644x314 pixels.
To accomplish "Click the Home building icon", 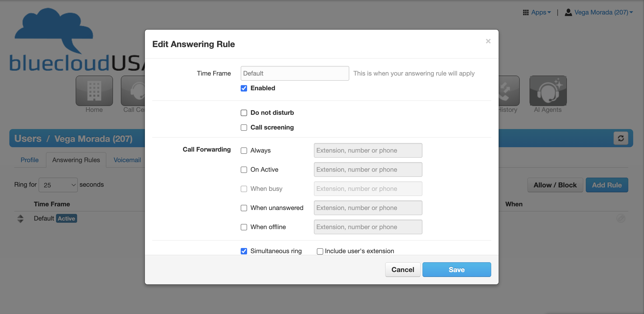I will [x=94, y=91].
